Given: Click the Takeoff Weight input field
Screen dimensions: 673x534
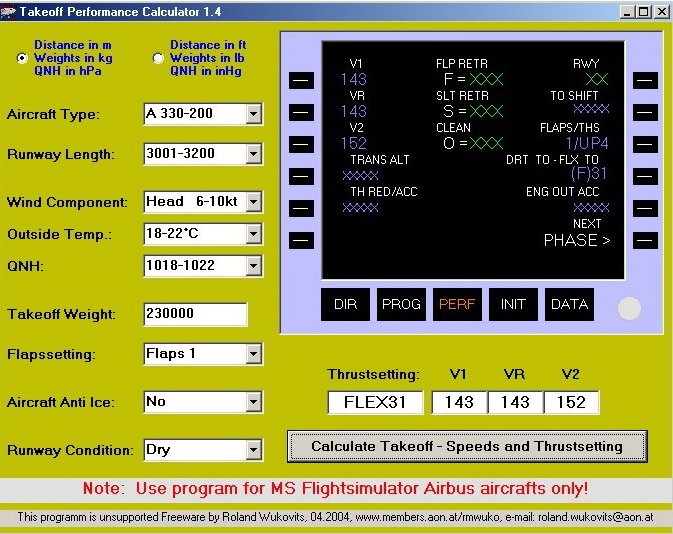Looking at the screenshot, I should 195,314.
